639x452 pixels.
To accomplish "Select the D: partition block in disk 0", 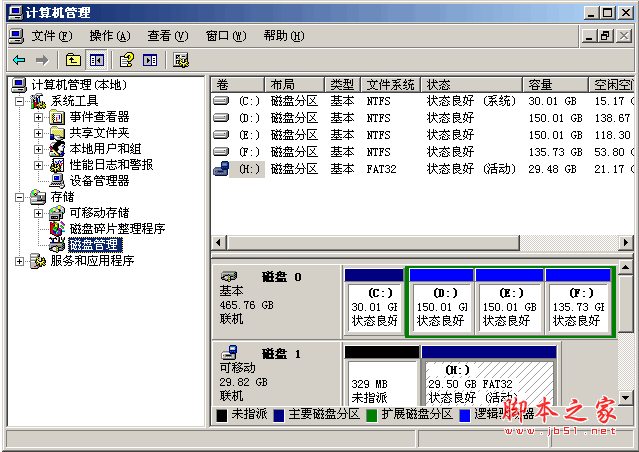I will coord(442,302).
